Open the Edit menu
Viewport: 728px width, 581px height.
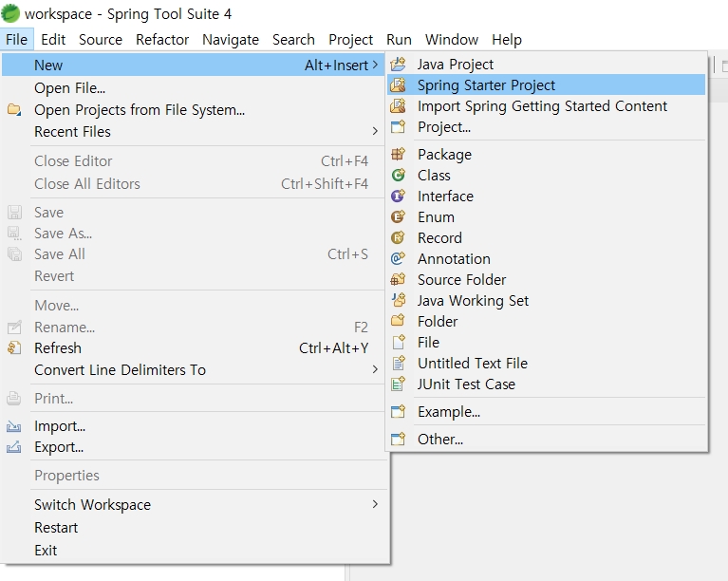[x=53, y=40]
